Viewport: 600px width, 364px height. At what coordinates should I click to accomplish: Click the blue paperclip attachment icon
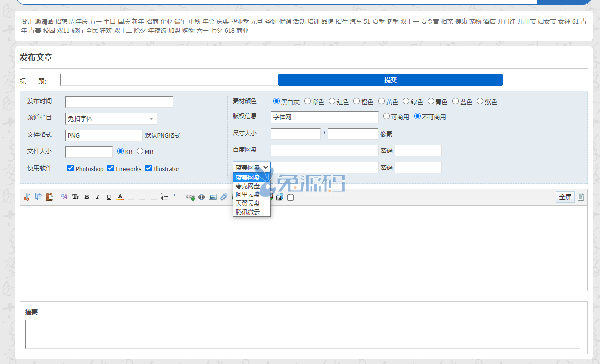click(224, 197)
